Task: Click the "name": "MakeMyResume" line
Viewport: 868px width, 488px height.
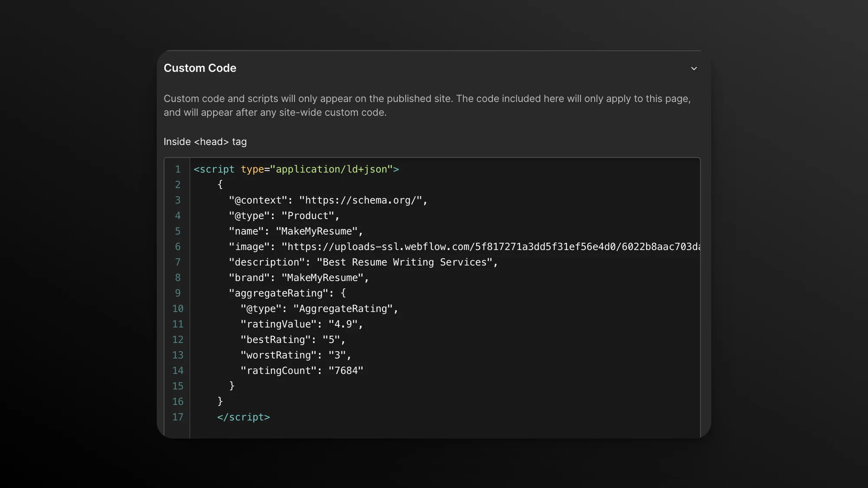Action: 296,231
